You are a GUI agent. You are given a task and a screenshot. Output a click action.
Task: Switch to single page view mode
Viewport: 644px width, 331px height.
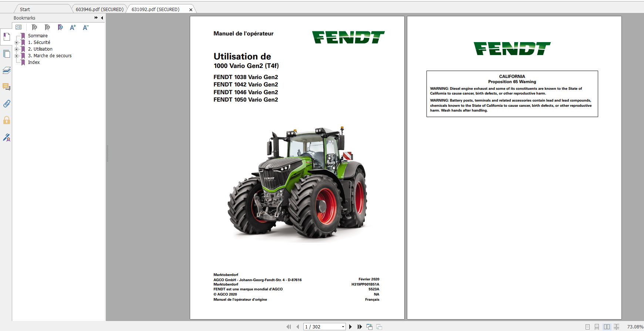pyautogui.click(x=587, y=327)
